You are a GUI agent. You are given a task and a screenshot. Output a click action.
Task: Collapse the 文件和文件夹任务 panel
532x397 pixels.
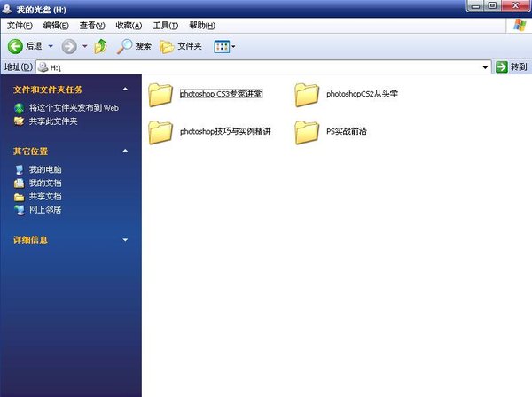point(125,90)
